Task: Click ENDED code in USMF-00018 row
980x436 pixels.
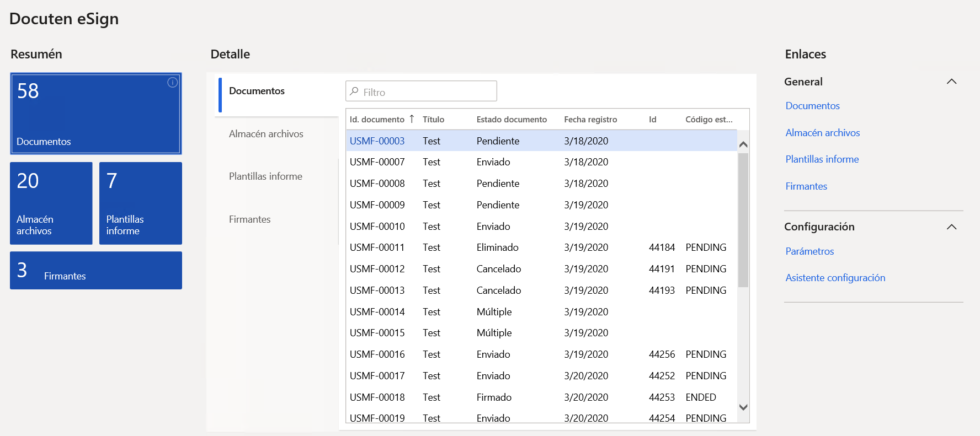Action: point(701,397)
